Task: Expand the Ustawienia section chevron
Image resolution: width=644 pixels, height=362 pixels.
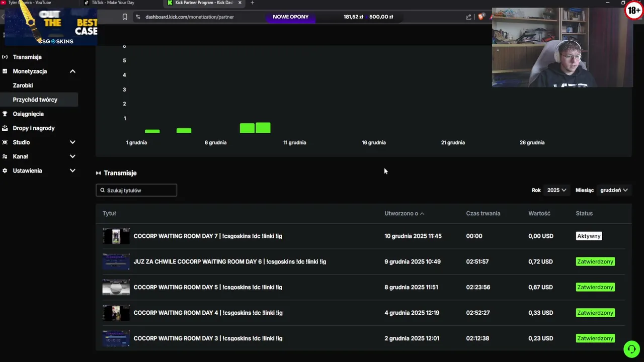Action: click(x=72, y=170)
